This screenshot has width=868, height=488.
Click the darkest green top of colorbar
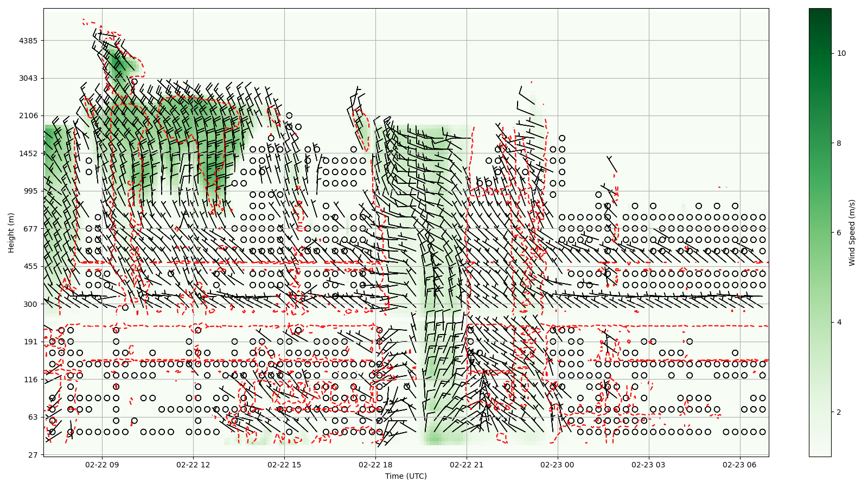(820, 11)
